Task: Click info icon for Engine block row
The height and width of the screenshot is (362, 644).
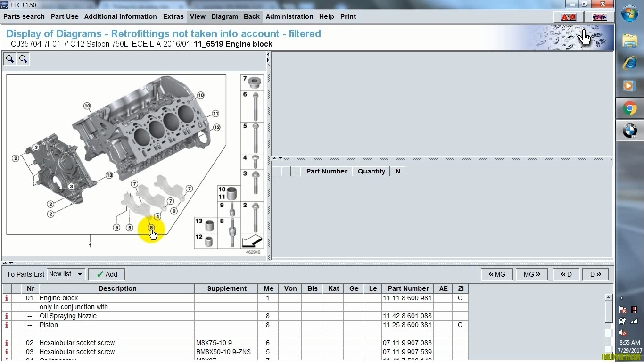Action: pyautogui.click(x=7, y=298)
